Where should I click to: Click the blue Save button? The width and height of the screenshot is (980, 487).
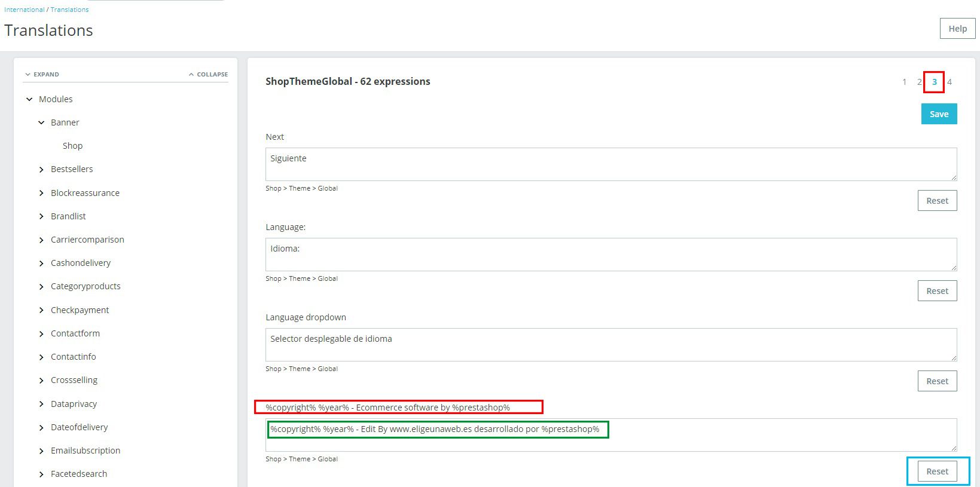[939, 114]
